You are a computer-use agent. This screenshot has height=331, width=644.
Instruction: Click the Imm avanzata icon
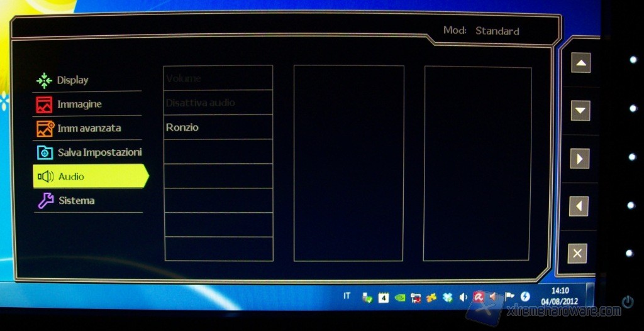point(45,129)
